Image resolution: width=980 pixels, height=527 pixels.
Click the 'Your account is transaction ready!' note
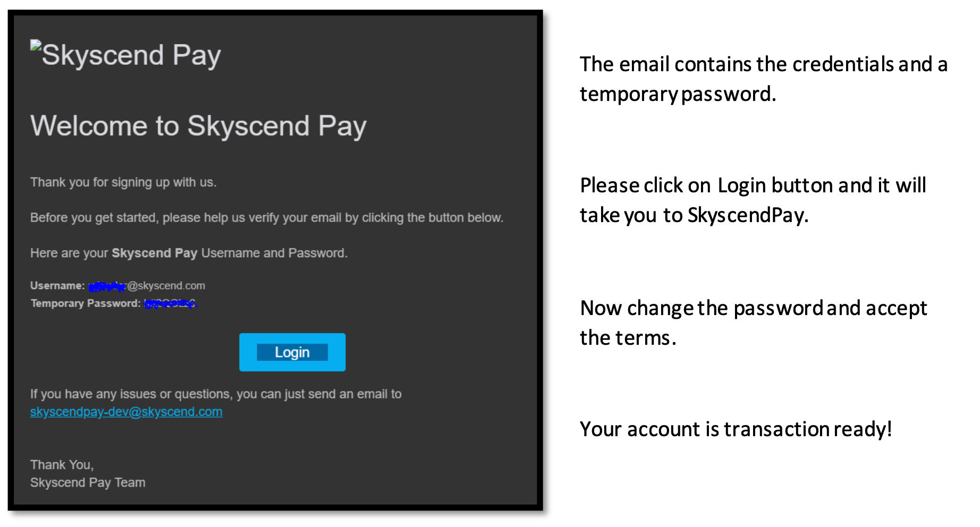736,429
